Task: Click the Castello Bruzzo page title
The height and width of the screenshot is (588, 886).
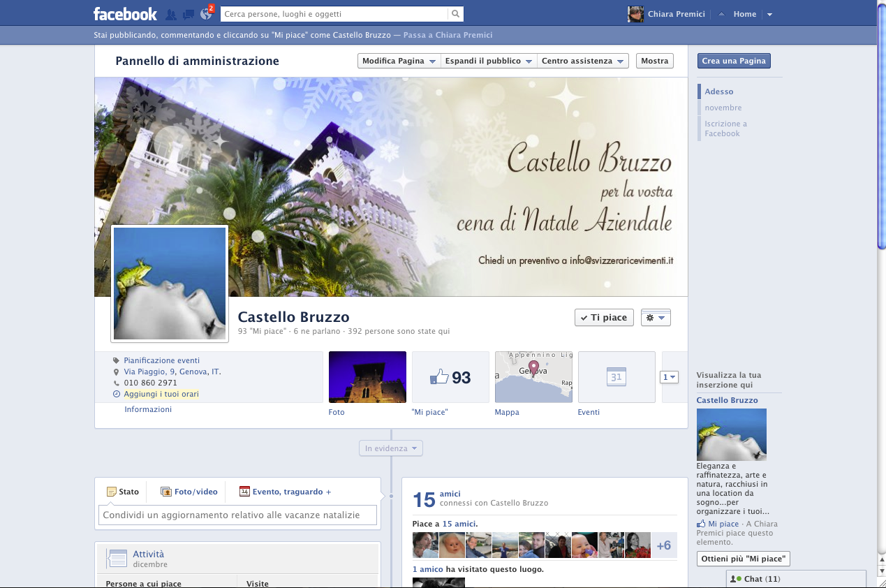Action: tap(294, 318)
